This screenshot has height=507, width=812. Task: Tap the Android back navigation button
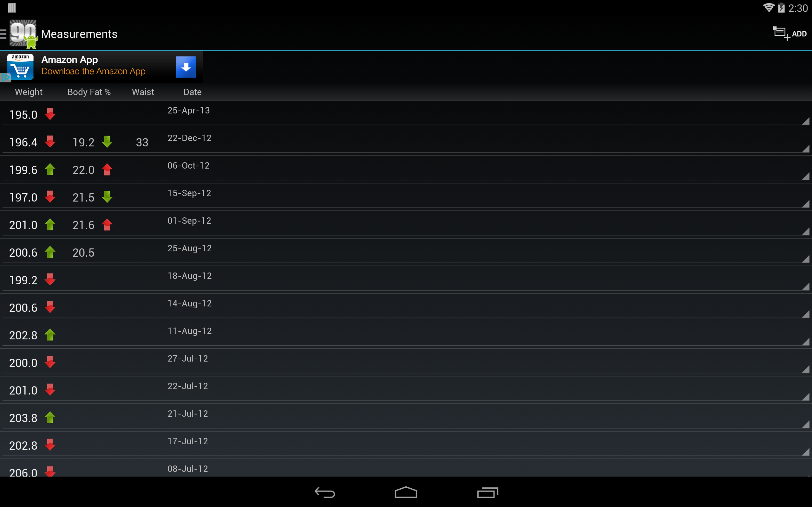click(x=324, y=492)
